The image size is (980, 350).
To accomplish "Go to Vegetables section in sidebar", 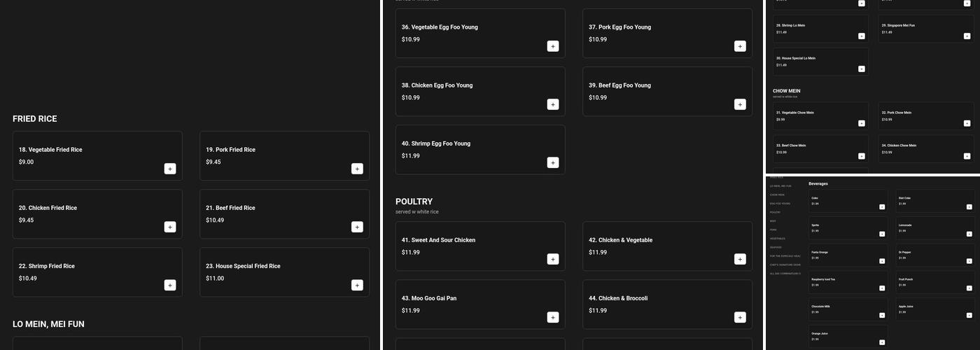I will point(778,239).
